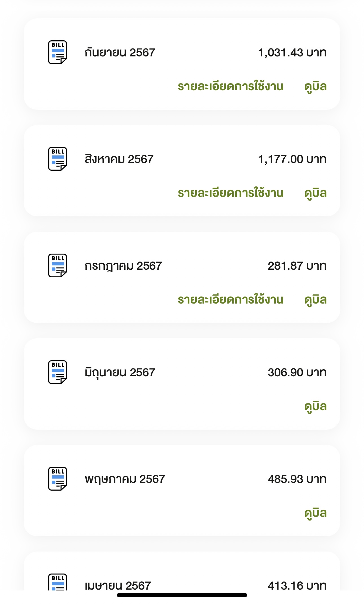This screenshot has height=604, width=364.
Task: Tap the เมษายน 2567 month label
Action: (x=118, y=585)
